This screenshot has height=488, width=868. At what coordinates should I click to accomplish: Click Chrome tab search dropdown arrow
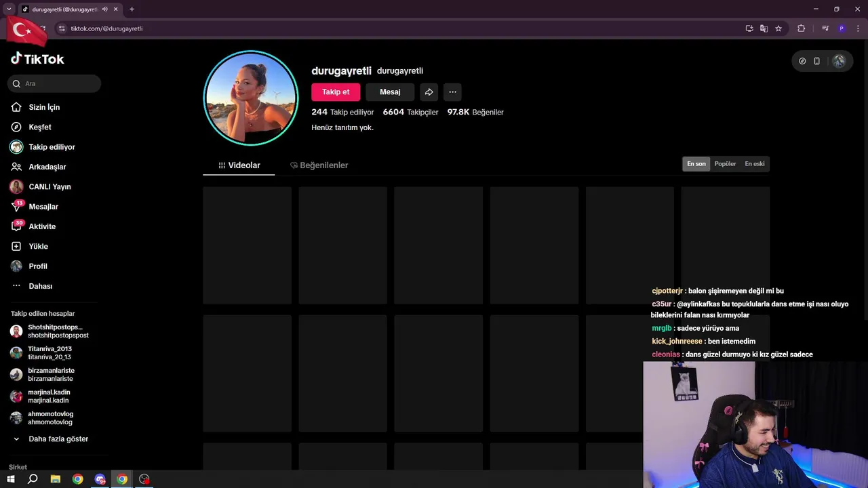(9, 9)
